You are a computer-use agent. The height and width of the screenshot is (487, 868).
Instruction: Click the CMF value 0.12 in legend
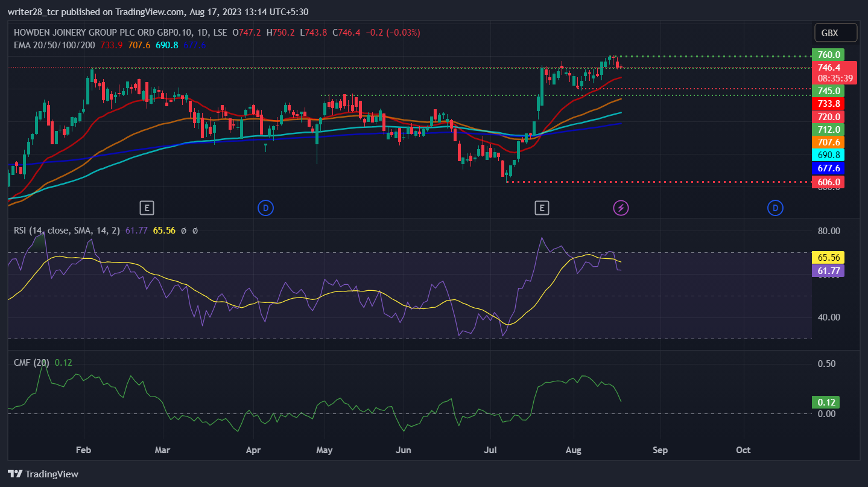pos(63,362)
